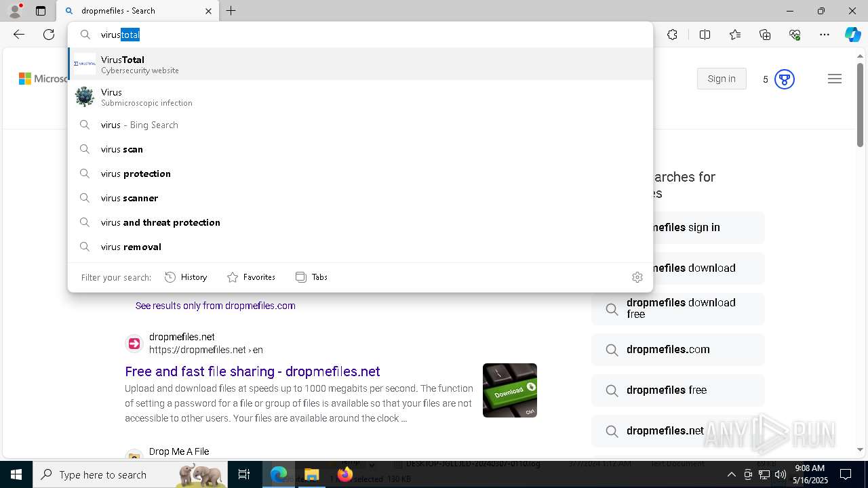Select the 'virus - Bing Search' suggestion
Image resolution: width=868 pixels, height=488 pixels.
click(360, 125)
